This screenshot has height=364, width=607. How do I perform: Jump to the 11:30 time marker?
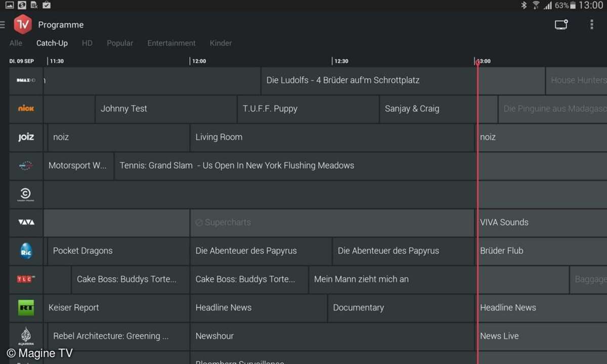coord(57,61)
